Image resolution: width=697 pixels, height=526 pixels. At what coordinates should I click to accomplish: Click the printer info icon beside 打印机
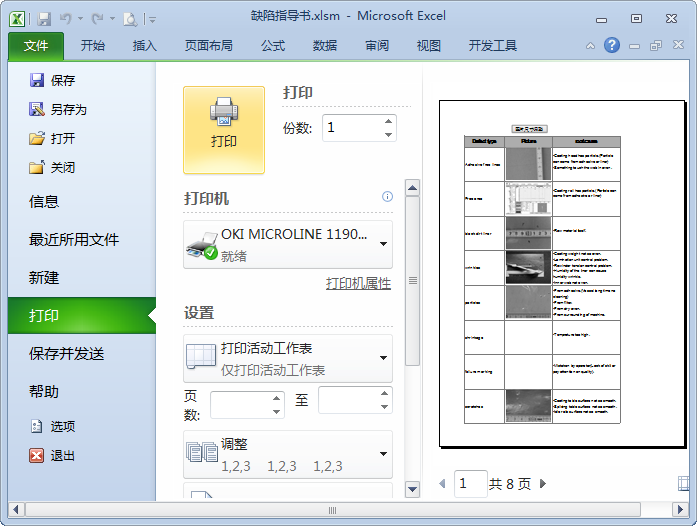pyautogui.click(x=388, y=197)
